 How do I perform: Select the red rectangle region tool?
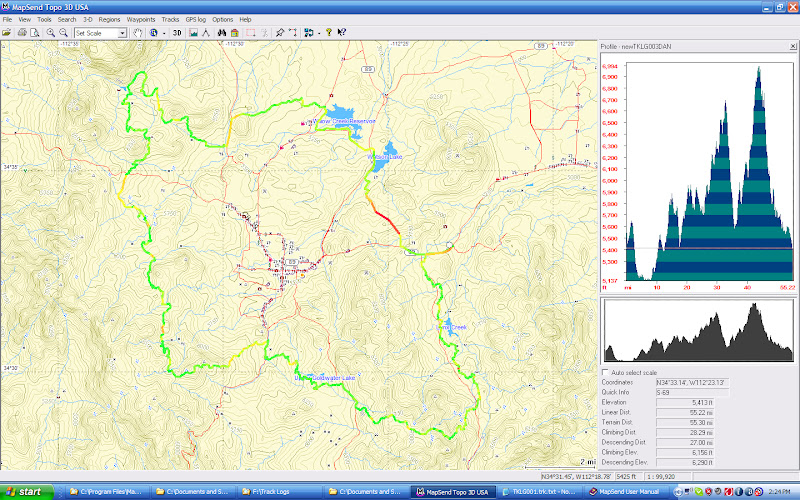point(250,33)
